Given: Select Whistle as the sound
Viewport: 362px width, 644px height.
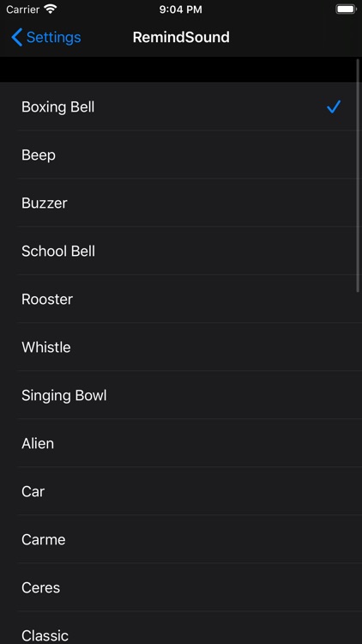Looking at the screenshot, I should pyautogui.click(x=181, y=347).
